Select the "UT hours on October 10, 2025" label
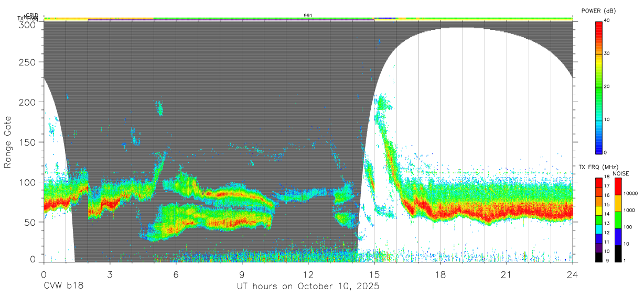The width and height of the screenshot is (644, 297). (308, 287)
